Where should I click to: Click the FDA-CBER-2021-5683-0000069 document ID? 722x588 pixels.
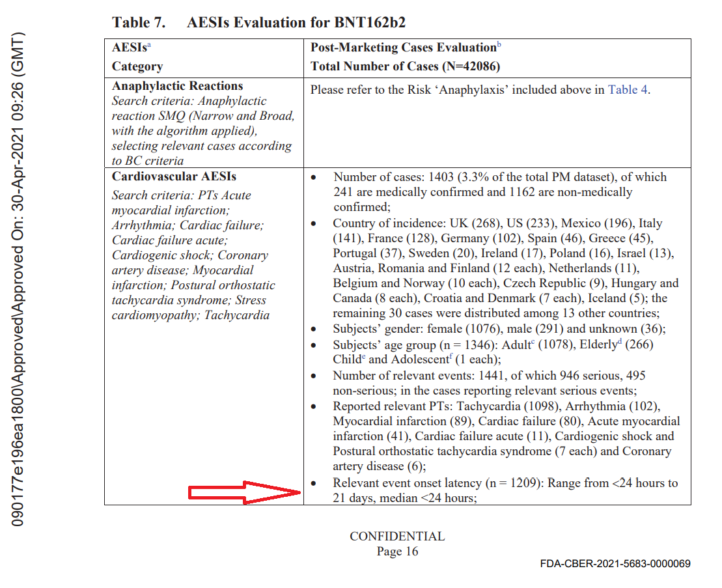[615, 564]
